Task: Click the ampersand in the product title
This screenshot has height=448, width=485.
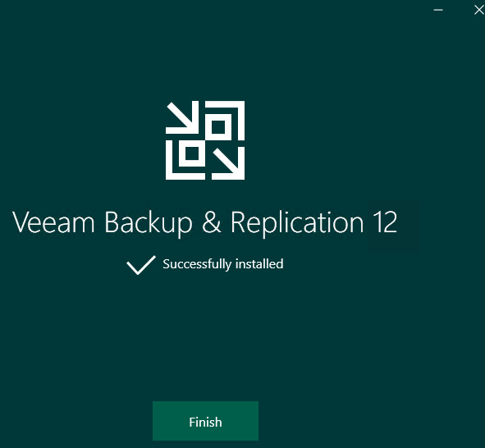Action: tap(212, 222)
